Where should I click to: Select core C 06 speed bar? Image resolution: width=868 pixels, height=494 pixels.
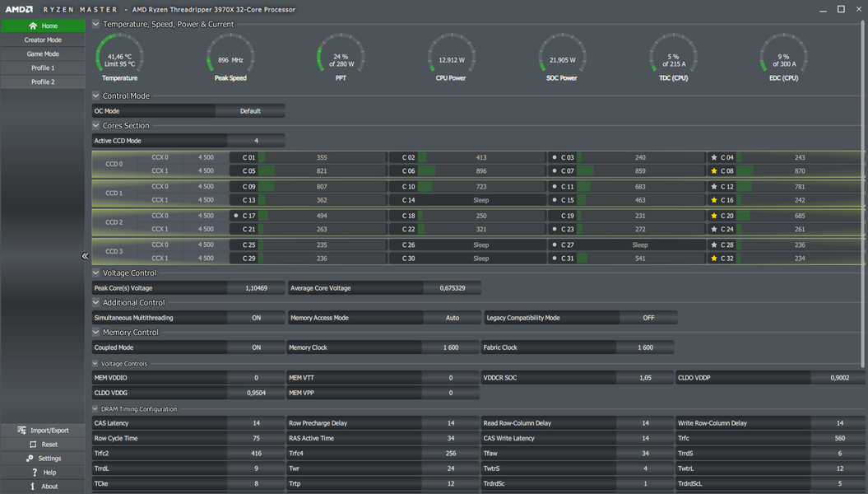tap(481, 171)
